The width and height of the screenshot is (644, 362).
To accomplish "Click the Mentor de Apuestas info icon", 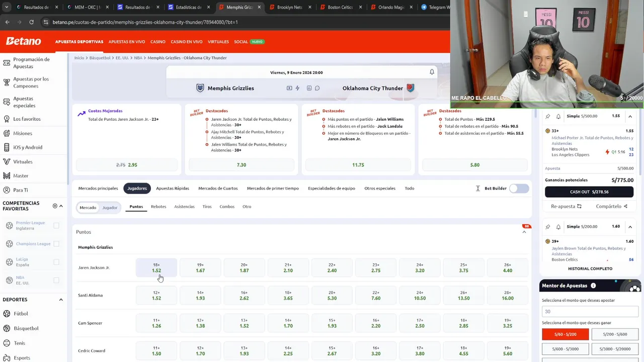I will point(593,286).
